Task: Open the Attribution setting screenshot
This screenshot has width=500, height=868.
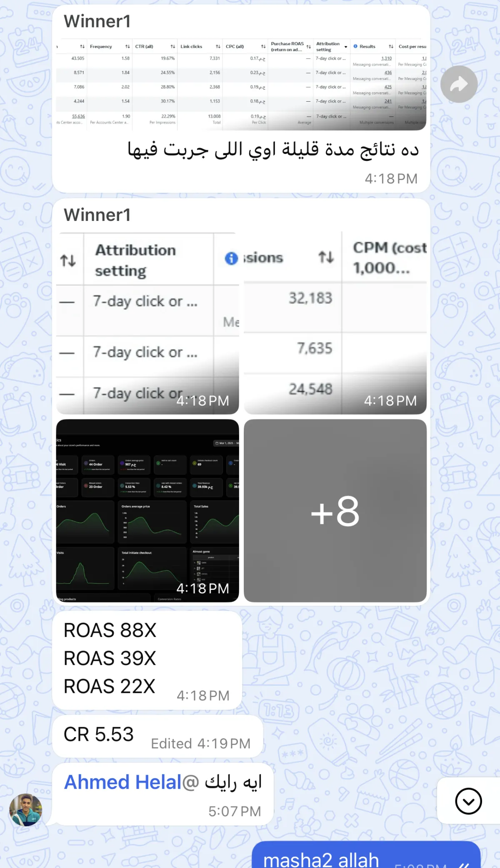Action: tap(147, 323)
